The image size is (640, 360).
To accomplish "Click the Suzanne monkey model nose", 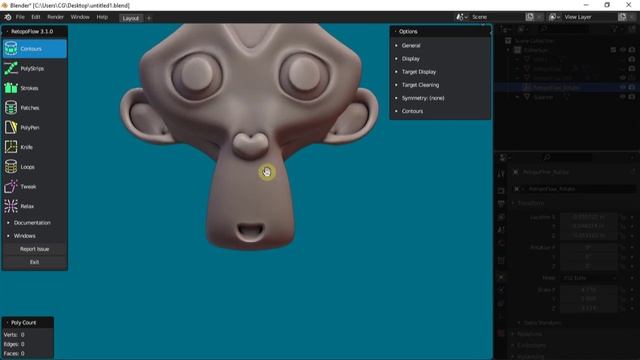I will (250, 145).
